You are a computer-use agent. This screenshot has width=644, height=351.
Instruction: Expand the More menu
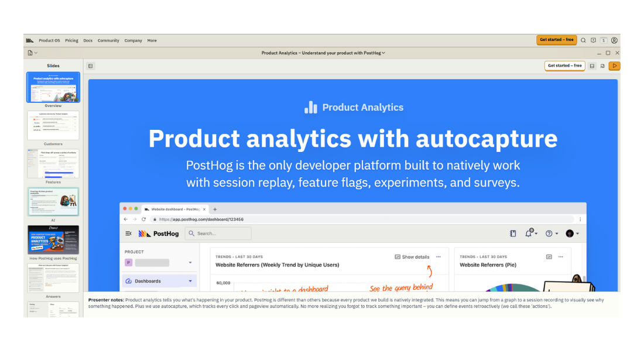[x=152, y=40]
